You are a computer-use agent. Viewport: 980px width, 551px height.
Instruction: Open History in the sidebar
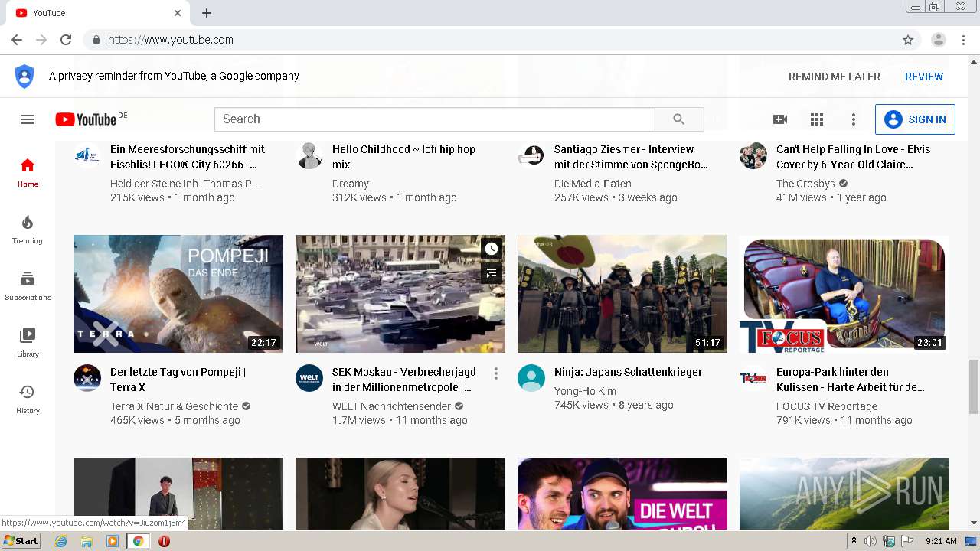point(28,399)
